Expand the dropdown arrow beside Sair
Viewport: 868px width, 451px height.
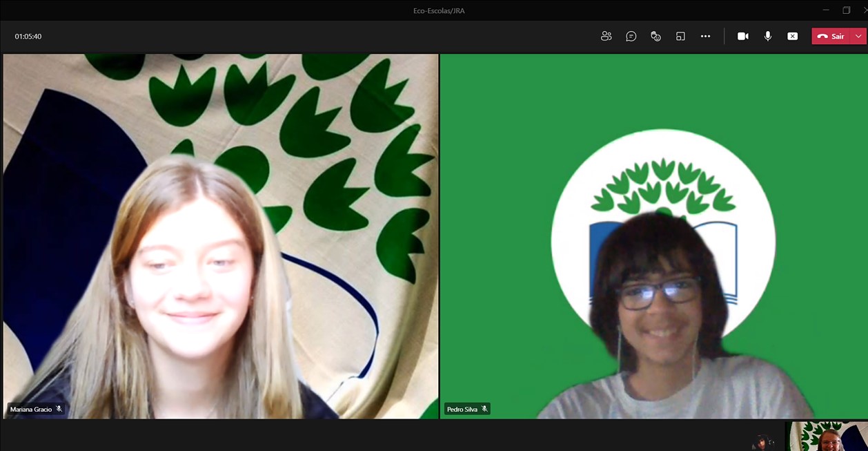click(858, 37)
